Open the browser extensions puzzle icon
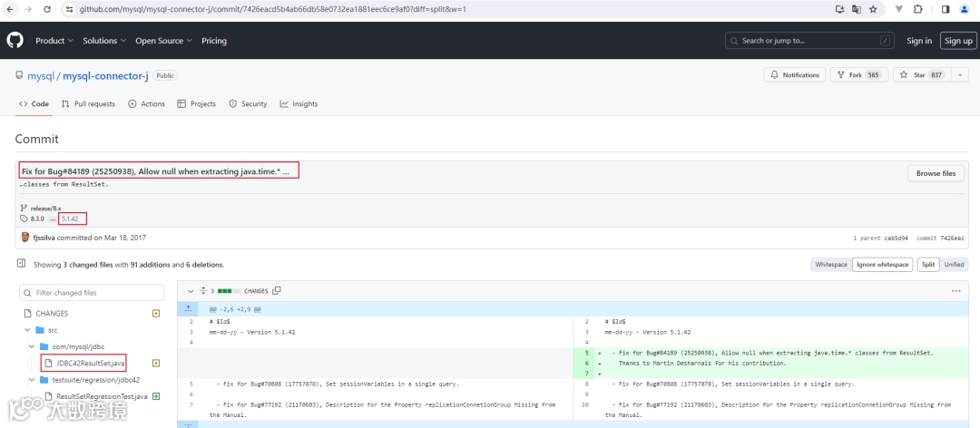Screen dimensions: 980x428 pyautogui.click(x=918, y=9)
